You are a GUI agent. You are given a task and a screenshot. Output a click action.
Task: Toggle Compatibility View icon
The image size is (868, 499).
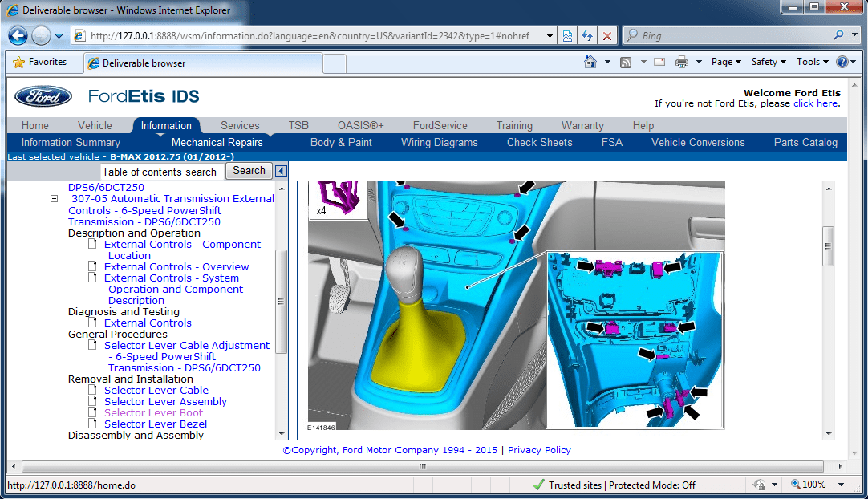(x=567, y=36)
